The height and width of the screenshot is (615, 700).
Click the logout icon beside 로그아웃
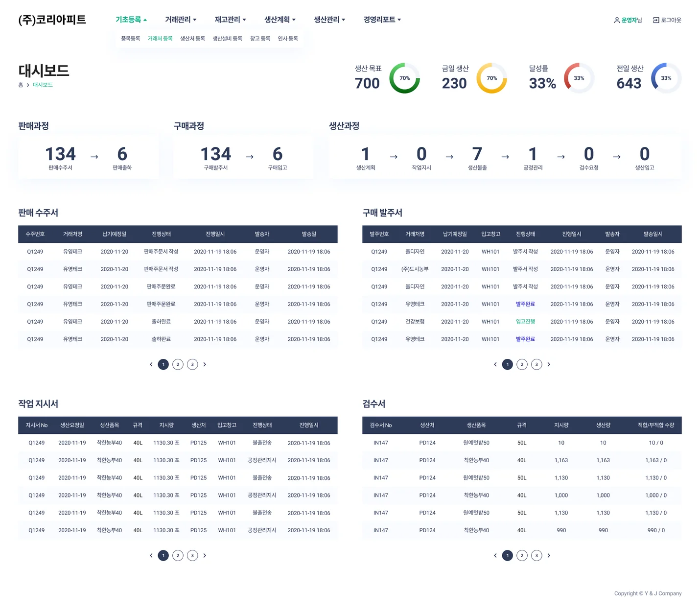pyautogui.click(x=656, y=20)
